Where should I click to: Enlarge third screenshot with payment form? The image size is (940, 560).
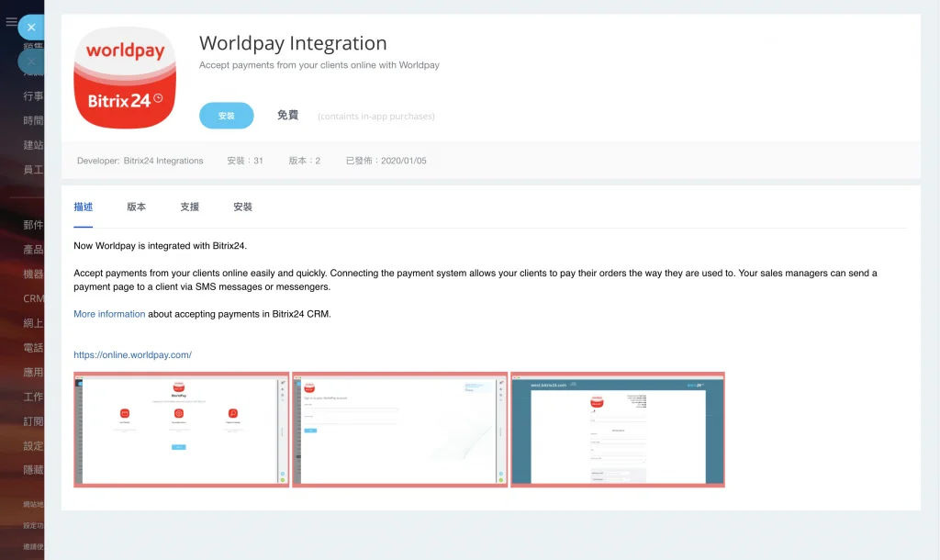click(x=618, y=429)
